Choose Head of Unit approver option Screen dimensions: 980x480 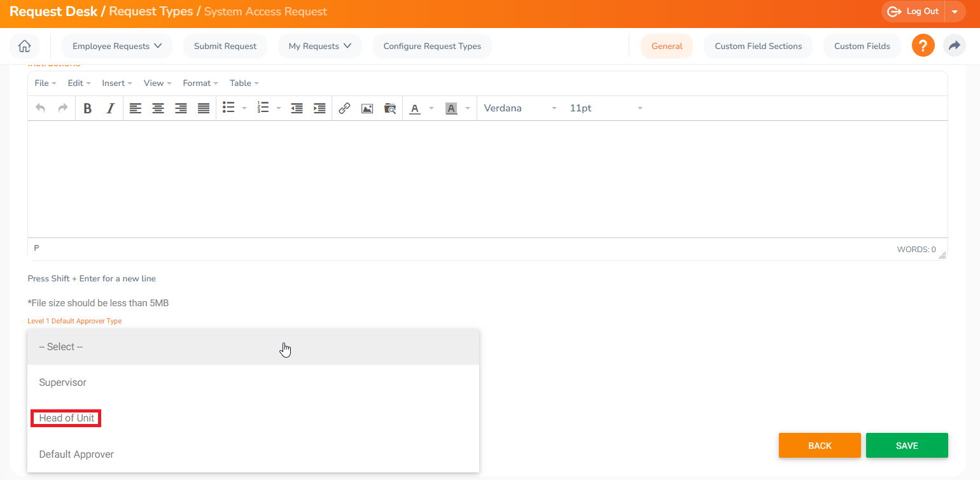pos(67,418)
